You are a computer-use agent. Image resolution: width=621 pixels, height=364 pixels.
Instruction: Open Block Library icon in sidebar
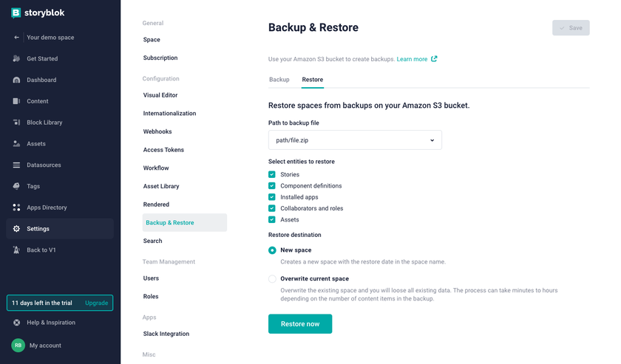pyautogui.click(x=16, y=123)
